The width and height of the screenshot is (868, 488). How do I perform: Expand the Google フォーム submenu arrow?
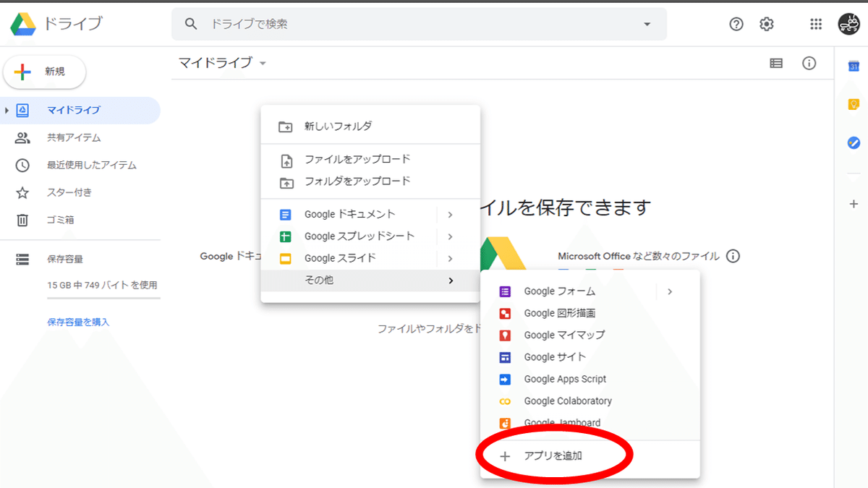[x=670, y=291]
